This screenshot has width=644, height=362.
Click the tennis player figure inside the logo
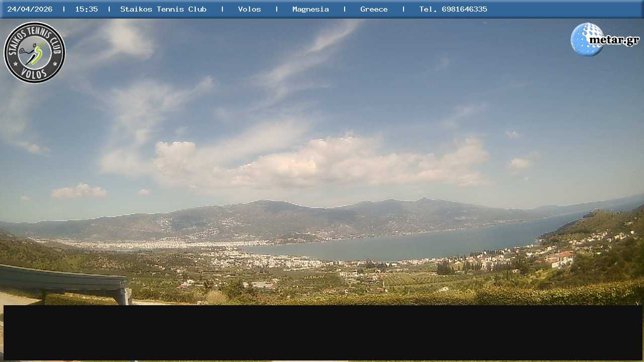click(34, 53)
